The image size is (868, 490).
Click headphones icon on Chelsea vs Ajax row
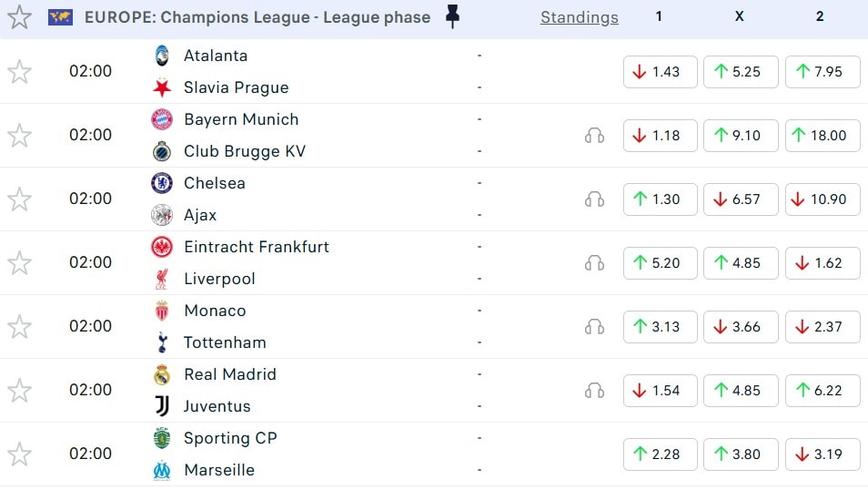595,199
